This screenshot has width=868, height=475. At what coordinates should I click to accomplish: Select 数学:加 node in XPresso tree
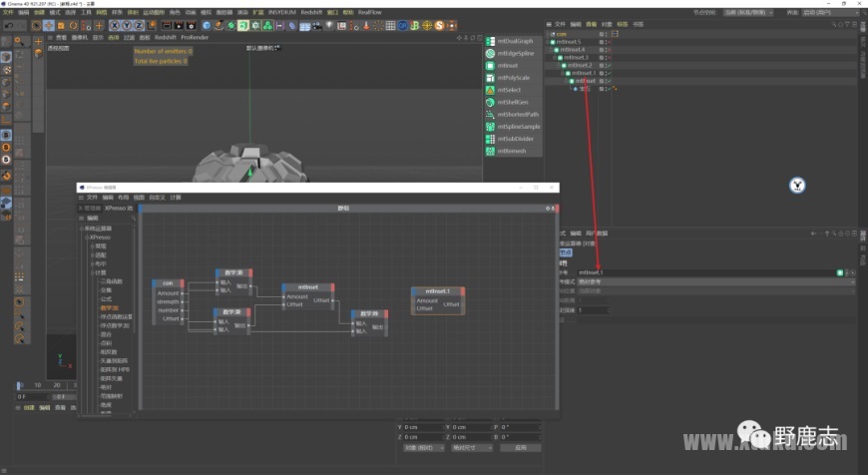(109, 307)
